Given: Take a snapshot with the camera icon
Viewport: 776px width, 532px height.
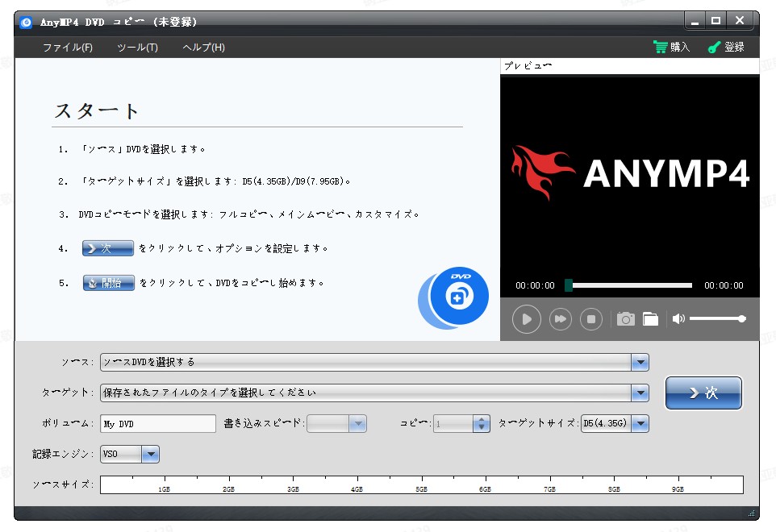Looking at the screenshot, I should [x=625, y=319].
